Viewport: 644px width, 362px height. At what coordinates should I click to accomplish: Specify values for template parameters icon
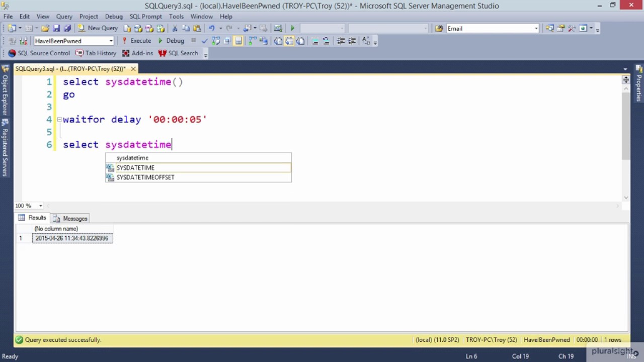tap(366, 41)
